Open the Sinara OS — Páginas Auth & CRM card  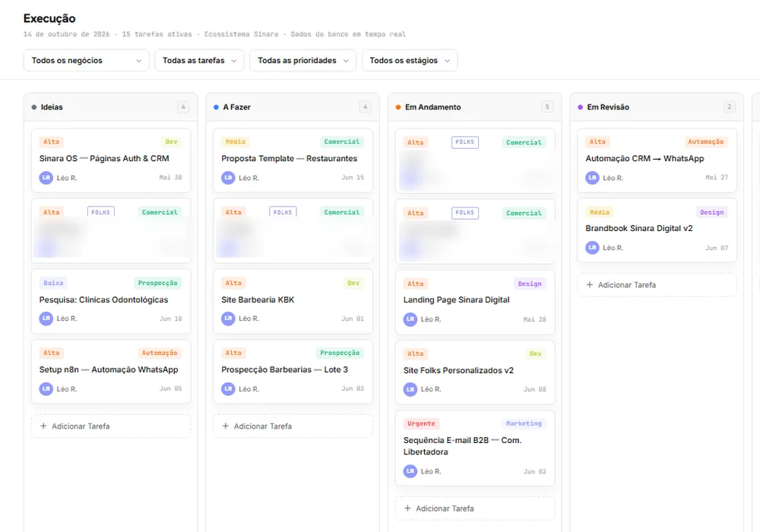(x=111, y=160)
